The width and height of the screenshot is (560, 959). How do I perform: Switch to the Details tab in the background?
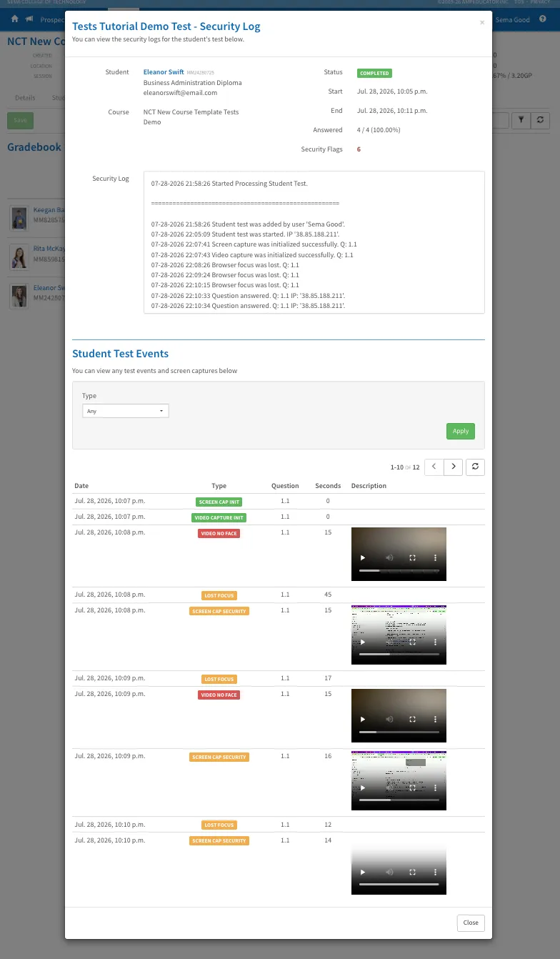(x=25, y=98)
